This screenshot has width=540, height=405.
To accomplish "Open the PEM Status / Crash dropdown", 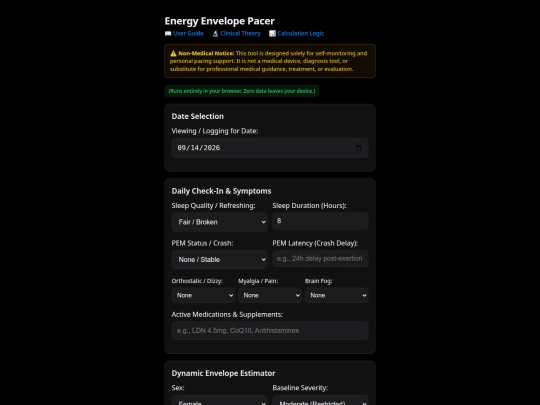I will [220, 259].
